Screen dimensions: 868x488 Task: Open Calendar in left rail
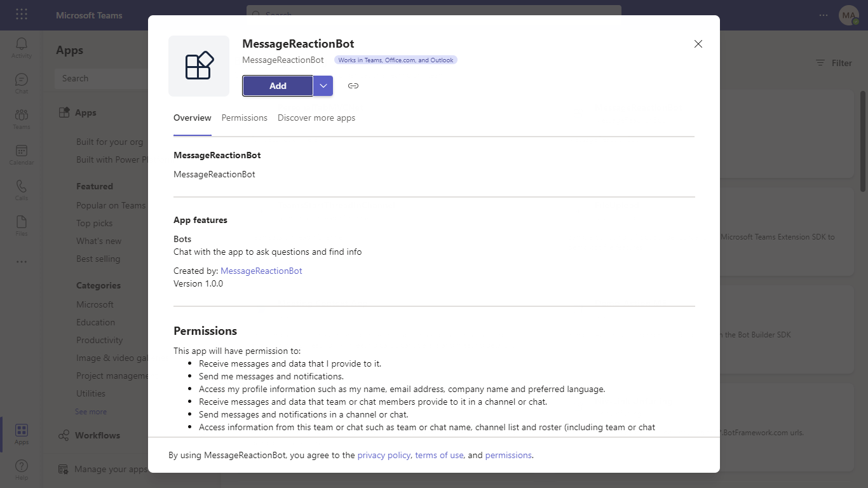point(22,154)
